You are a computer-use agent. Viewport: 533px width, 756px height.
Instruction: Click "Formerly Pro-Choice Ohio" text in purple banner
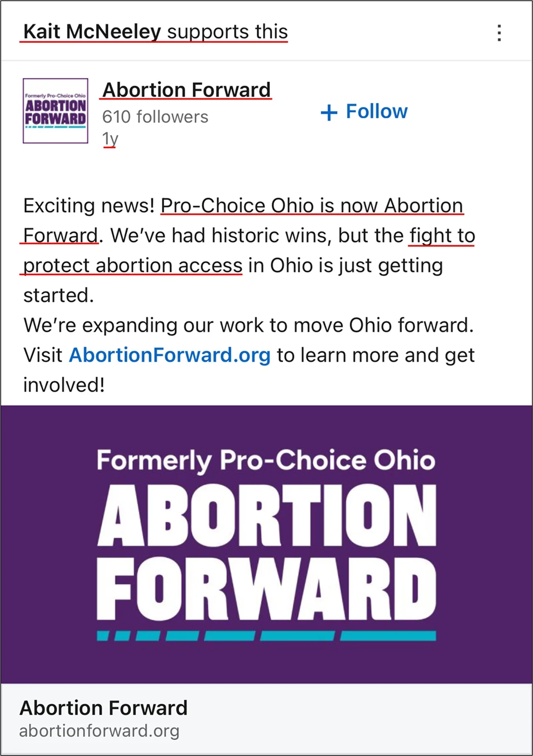(x=266, y=460)
